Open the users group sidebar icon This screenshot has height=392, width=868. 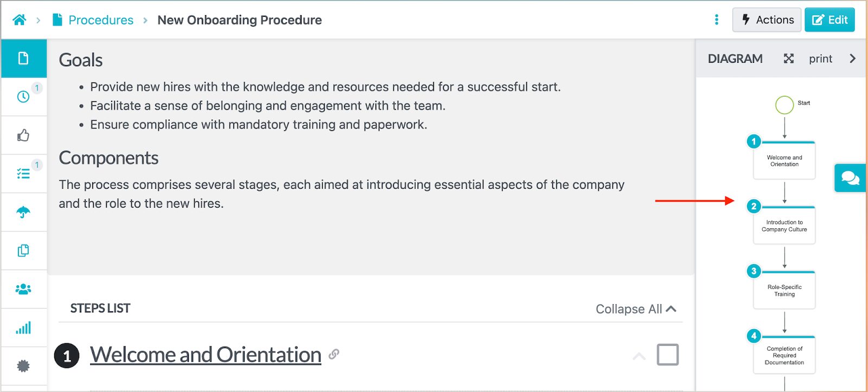[23, 289]
